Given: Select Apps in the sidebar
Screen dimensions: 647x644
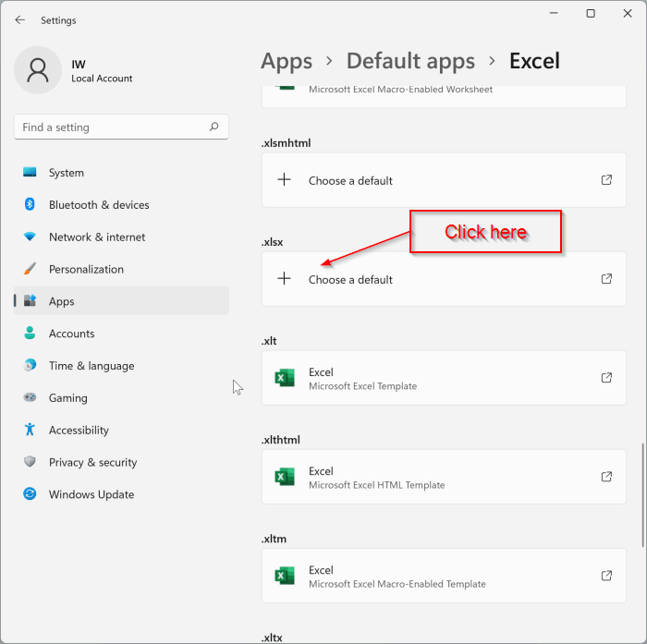Looking at the screenshot, I should (x=121, y=301).
